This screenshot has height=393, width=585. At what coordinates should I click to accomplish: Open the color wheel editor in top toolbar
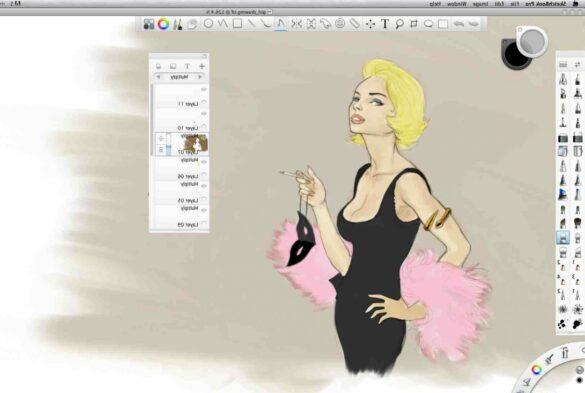163,24
